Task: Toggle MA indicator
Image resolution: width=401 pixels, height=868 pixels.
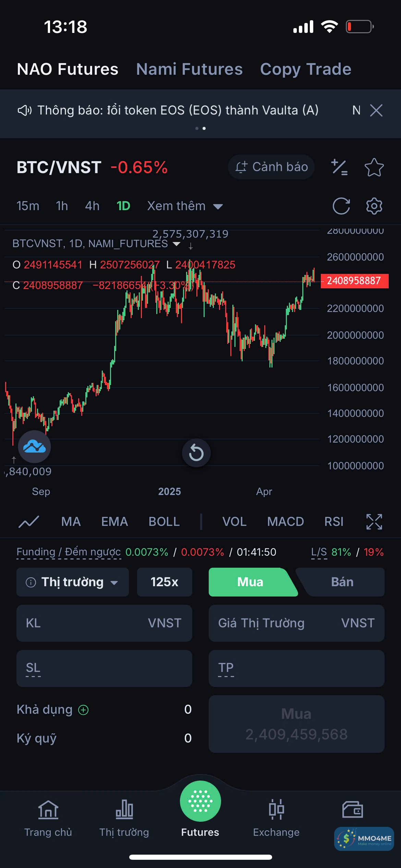Action: [x=71, y=522]
